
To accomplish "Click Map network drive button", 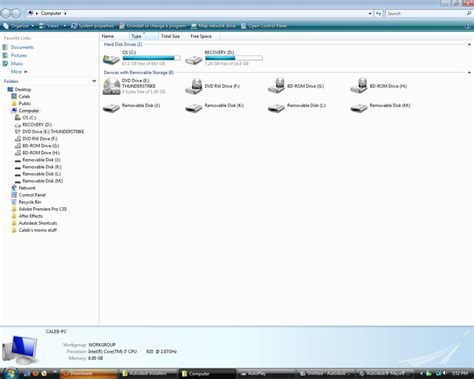I will (213, 26).
